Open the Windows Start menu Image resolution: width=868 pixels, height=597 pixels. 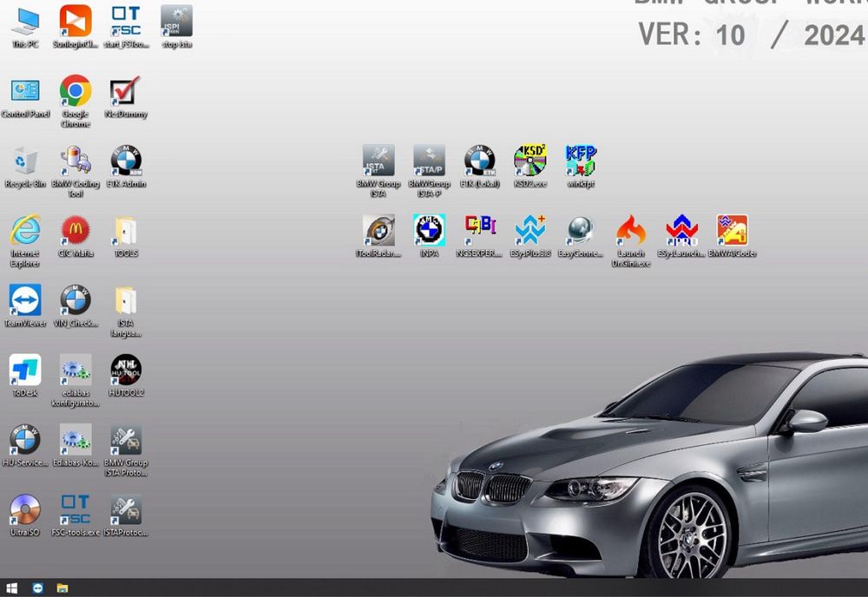pos(11,588)
